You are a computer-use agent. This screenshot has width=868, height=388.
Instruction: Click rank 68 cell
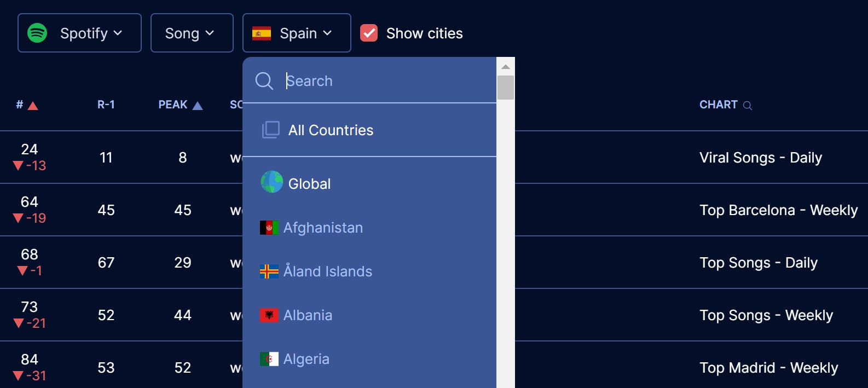(30, 254)
